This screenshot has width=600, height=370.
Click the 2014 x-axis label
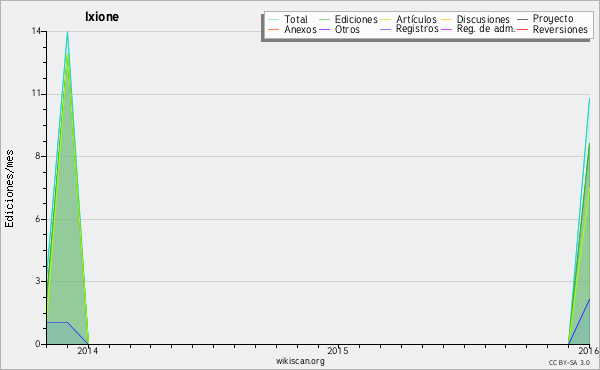pyautogui.click(x=88, y=350)
